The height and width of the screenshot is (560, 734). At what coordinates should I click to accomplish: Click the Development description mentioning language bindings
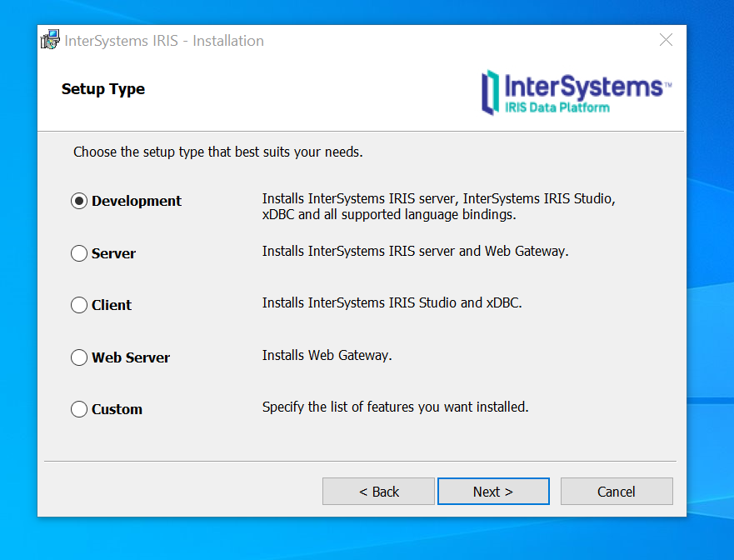[x=438, y=207]
